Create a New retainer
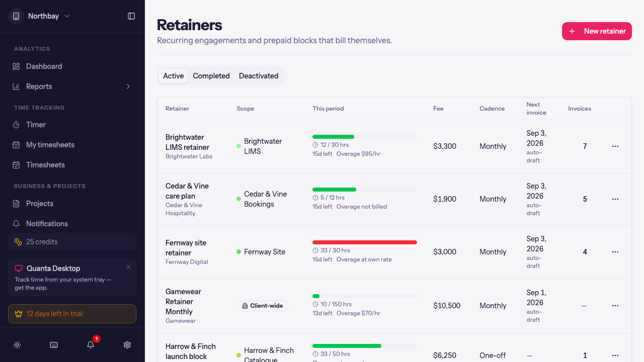Image resolution: width=644 pixels, height=362 pixels. coord(597,31)
